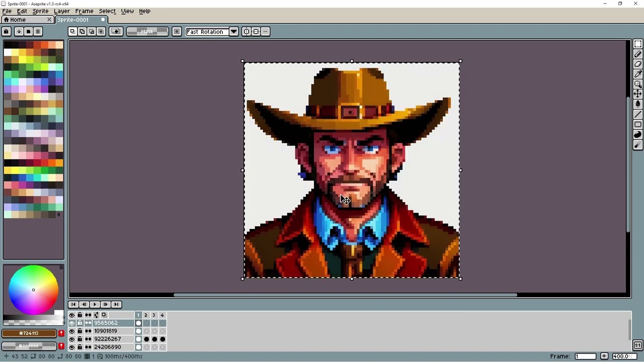Open the Frame menu

click(84, 11)
